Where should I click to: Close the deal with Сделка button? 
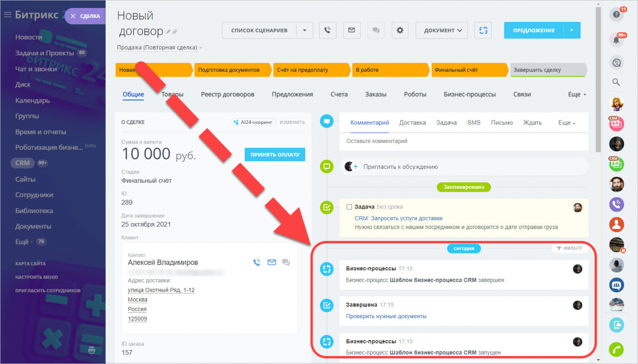point(85,16)
